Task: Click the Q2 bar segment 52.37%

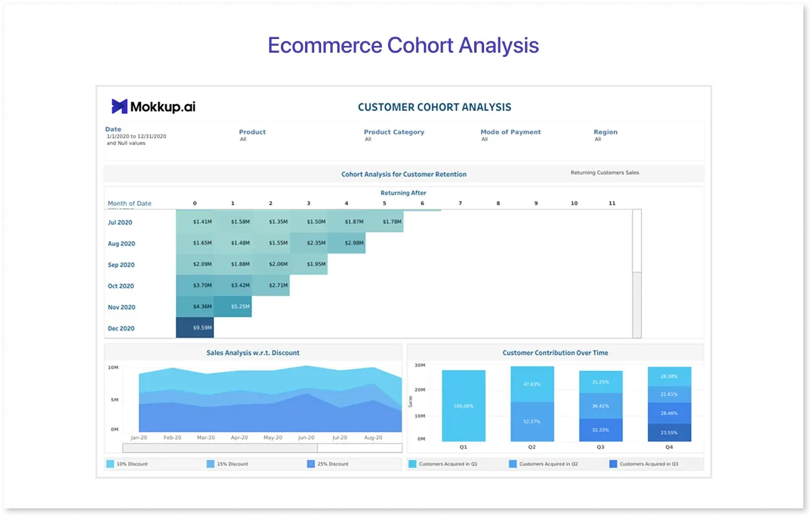Action: [x=532, y=422]
